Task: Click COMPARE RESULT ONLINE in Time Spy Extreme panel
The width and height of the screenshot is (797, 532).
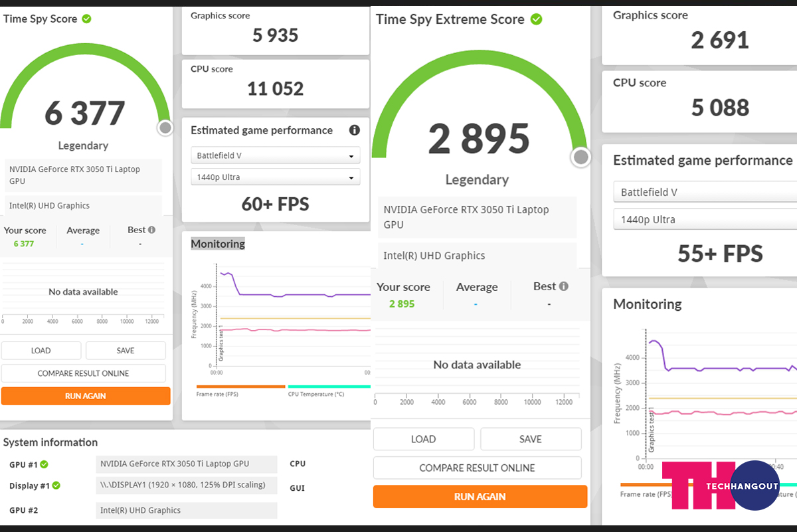Action: point(477,468)
